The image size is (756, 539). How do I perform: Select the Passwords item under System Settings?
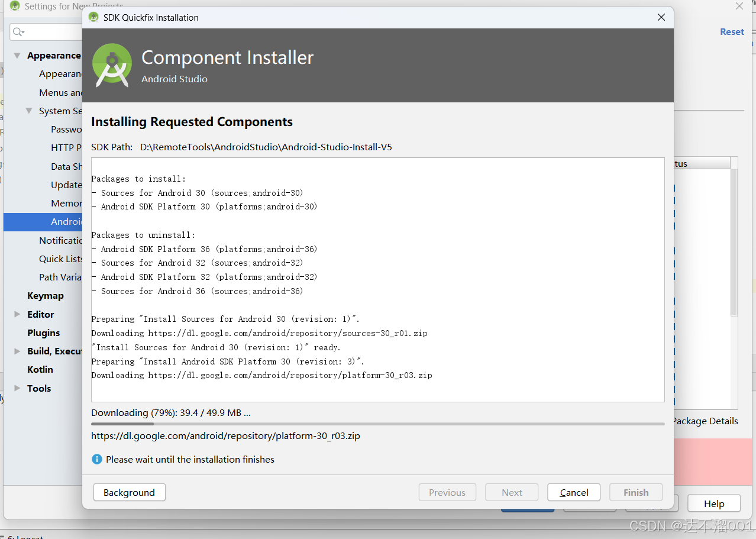coord(66,129)
